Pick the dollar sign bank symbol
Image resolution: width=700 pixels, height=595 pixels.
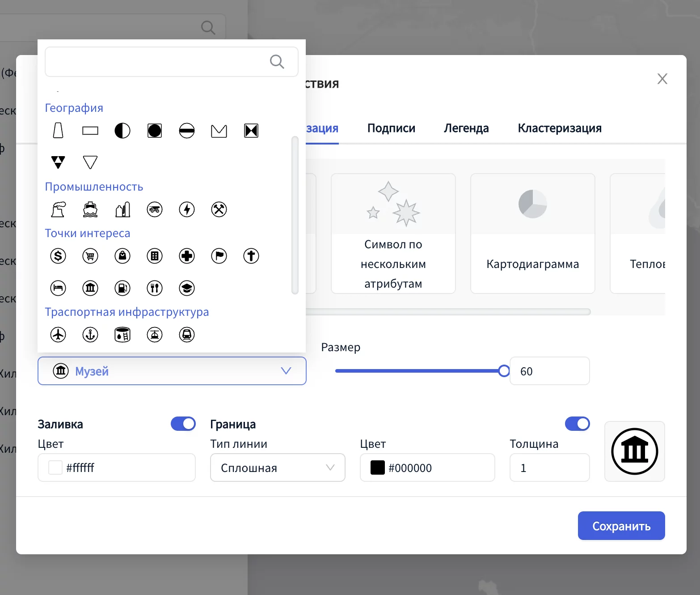click(x=58, y=256)
